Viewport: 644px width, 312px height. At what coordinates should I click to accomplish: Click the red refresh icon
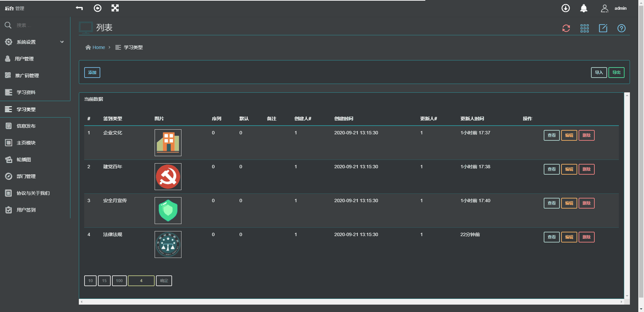click(x=566, y=28)
